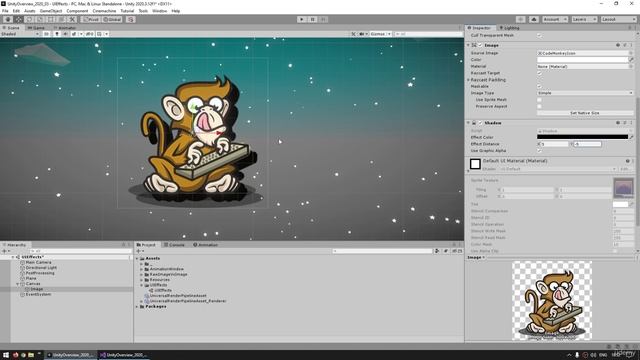This screenshot has width=640, height=360.
Task: Switch to the Animation tab
Action: pos(205,245)
